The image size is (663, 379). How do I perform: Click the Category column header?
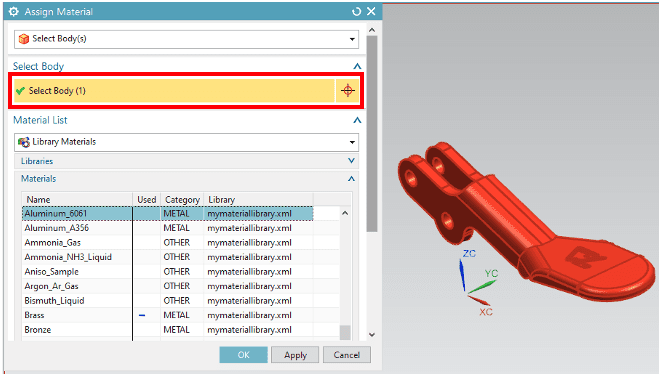[182, 199]
